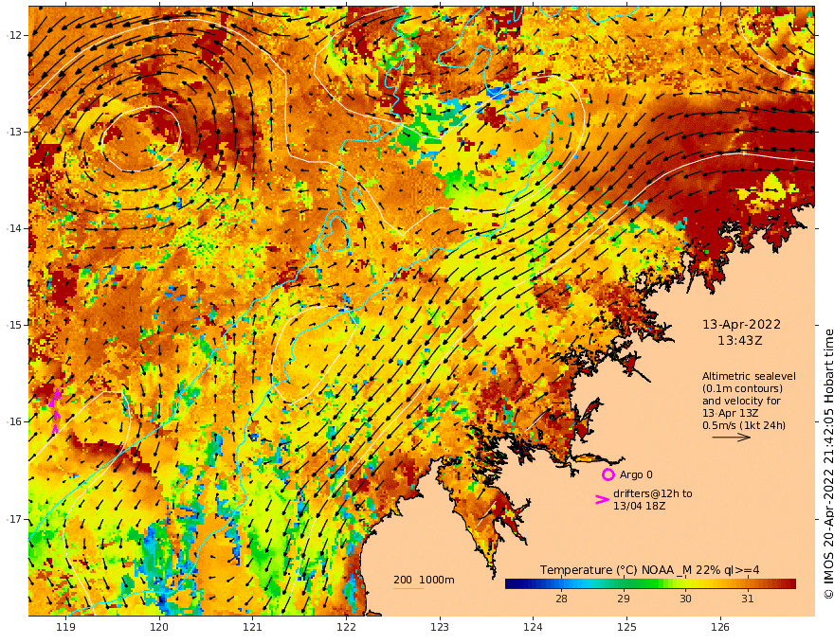Click the -15 latitude axis label

pos(13,325)
